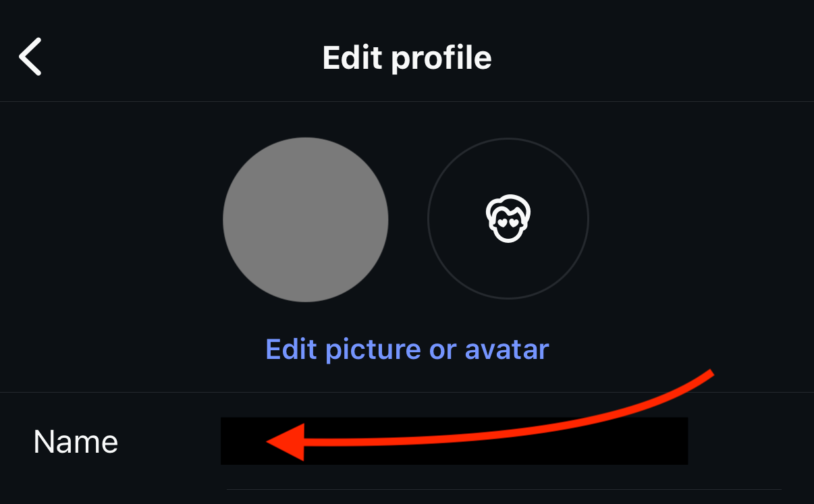This screenshot has width=814, height=504.
Task: Choose the avatar circle beside the photo
Action: [x=508, y=219]
